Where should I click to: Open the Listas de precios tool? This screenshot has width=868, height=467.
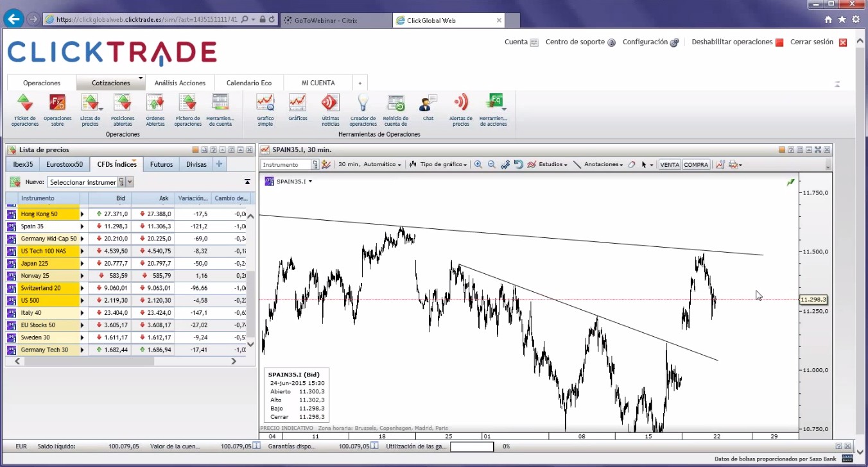[x=90, y=110]
